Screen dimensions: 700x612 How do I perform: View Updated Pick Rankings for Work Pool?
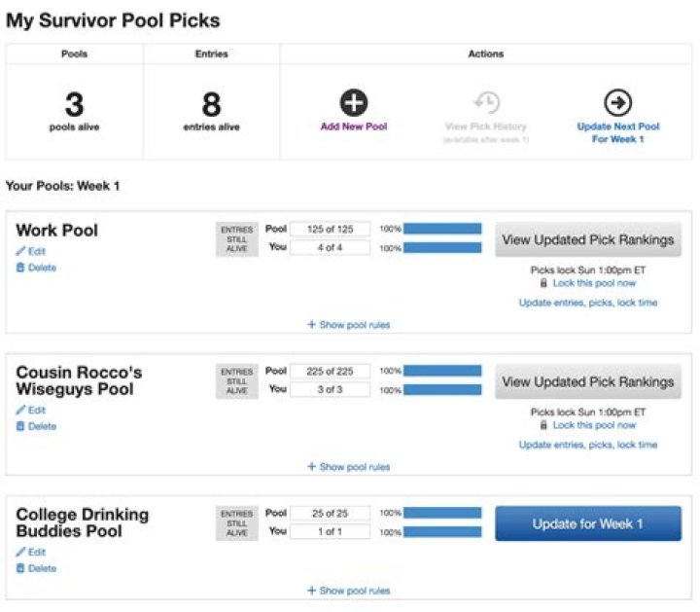pyautogui.click(x=587, y=239)
